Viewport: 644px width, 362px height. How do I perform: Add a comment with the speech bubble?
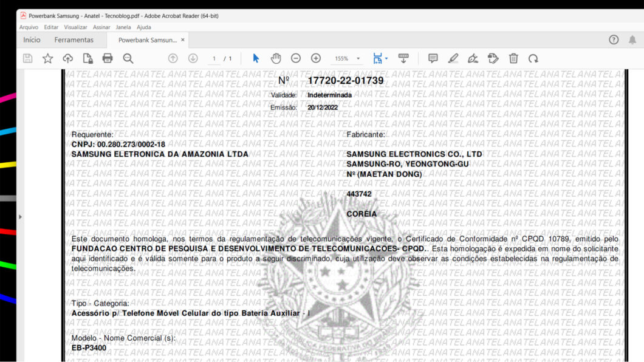pyautogui.click(x=433, y=58)
